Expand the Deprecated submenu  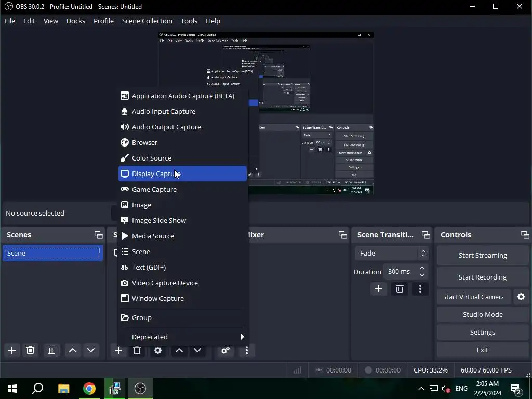pyautogui.click(x=182, y=337)
